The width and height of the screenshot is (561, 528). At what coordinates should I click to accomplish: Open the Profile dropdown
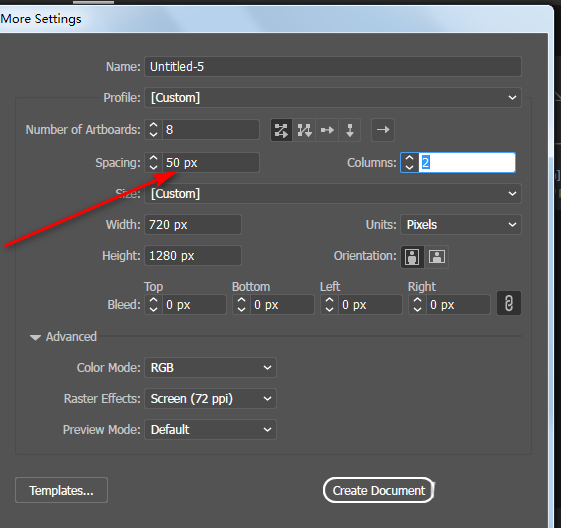[x=333, y=98]
